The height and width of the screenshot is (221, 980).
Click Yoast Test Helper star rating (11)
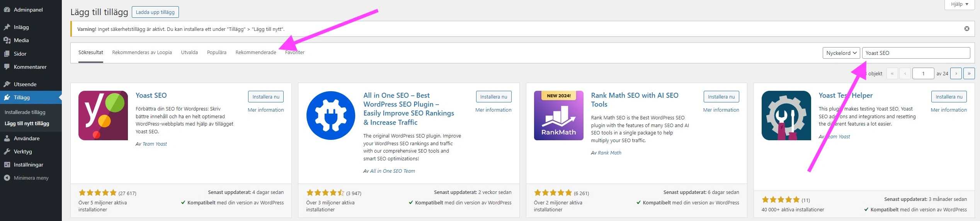pos(781,200)
